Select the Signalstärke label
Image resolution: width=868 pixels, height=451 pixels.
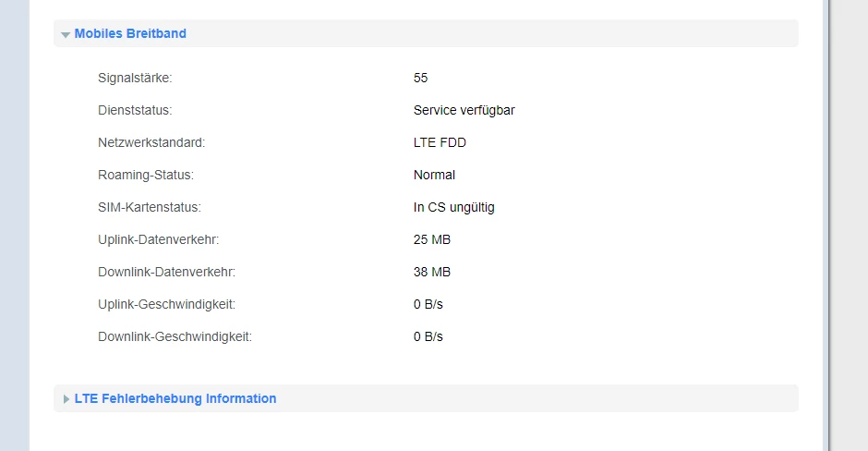[135, 79]
